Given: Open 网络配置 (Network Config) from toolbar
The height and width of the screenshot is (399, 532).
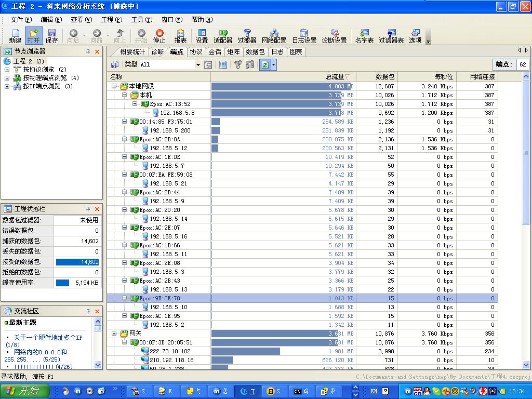Looking at the screenshot, I should (274, 36).
